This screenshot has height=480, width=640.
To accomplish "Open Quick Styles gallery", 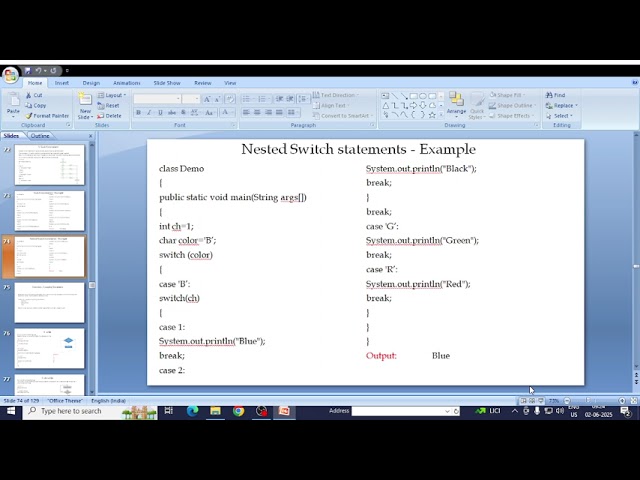I will [x=477, y=106].
